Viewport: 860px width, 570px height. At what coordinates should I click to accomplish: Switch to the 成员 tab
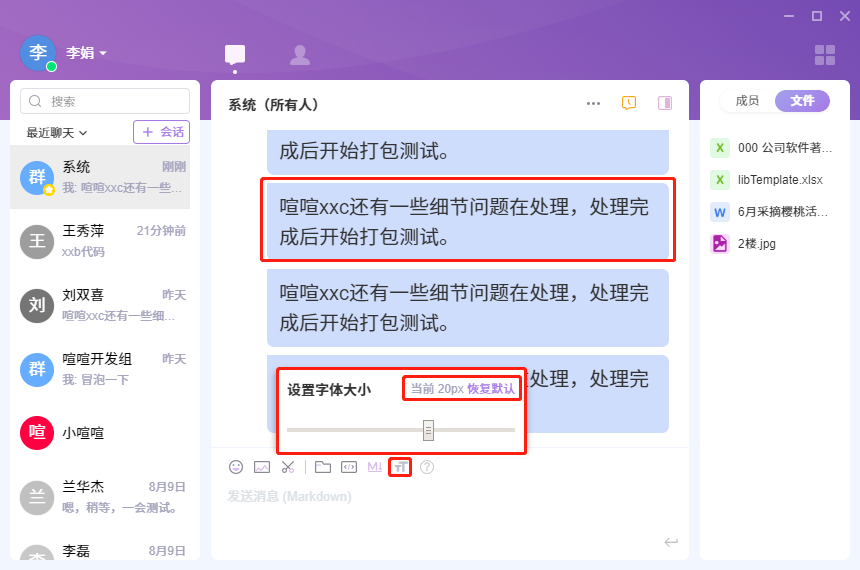tap(747, 100)
